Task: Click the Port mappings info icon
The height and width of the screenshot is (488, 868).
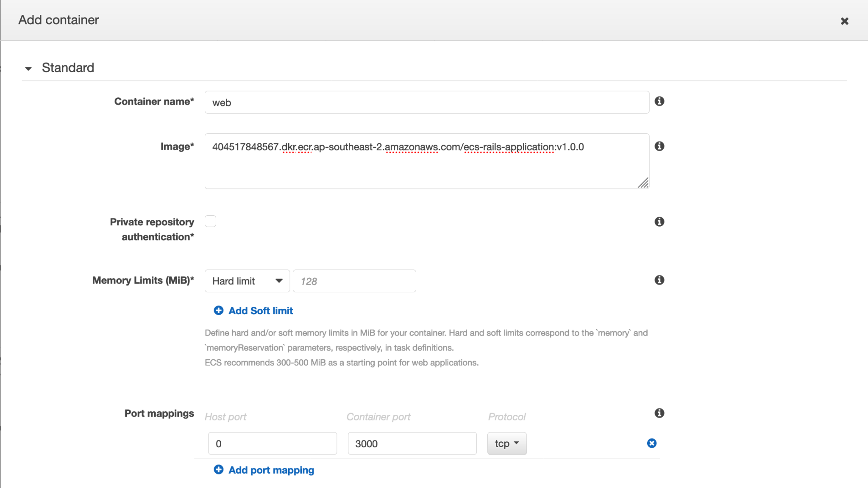Action: pyautogui.click(x=659, y=413)
